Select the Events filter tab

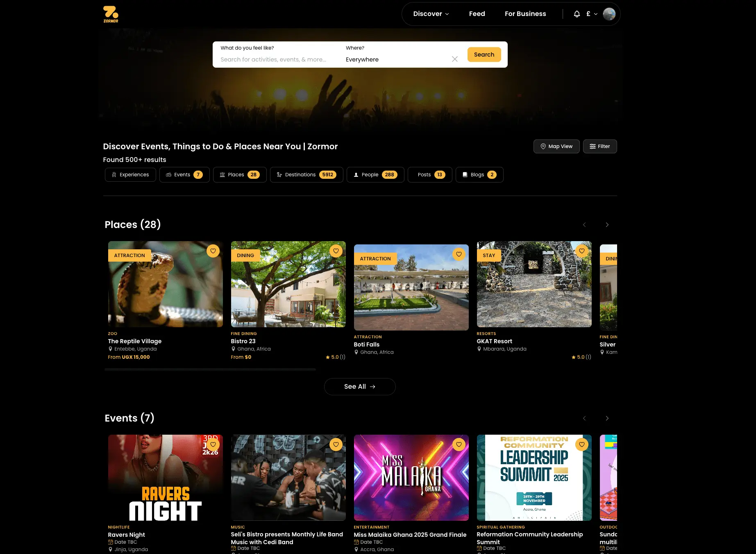[x=184, y=175]
